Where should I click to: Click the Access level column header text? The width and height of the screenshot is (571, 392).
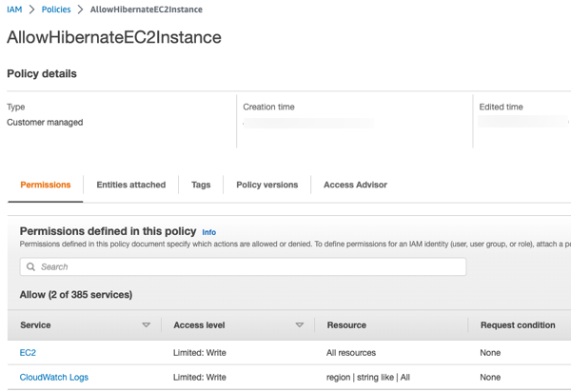[x=199, y=325]
